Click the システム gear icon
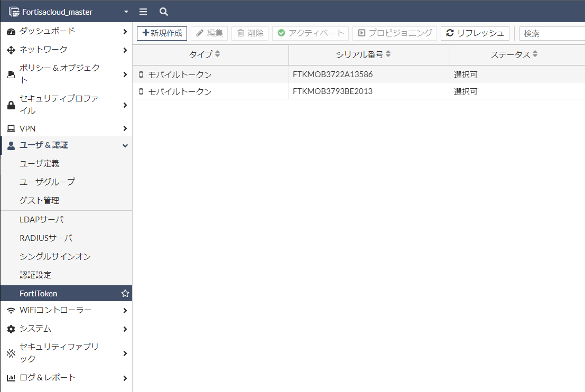Screen dimensions: 585x392 point(11,329)
